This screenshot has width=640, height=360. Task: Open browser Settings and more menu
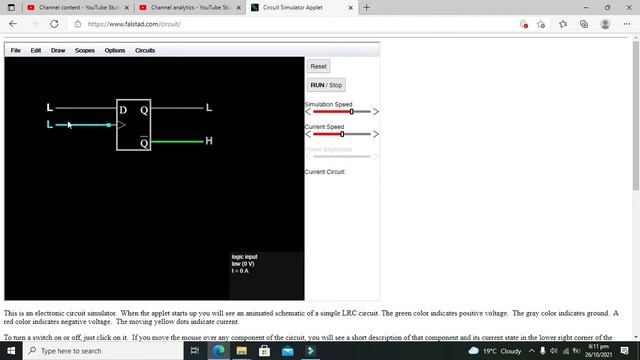(x=627, y=24)
